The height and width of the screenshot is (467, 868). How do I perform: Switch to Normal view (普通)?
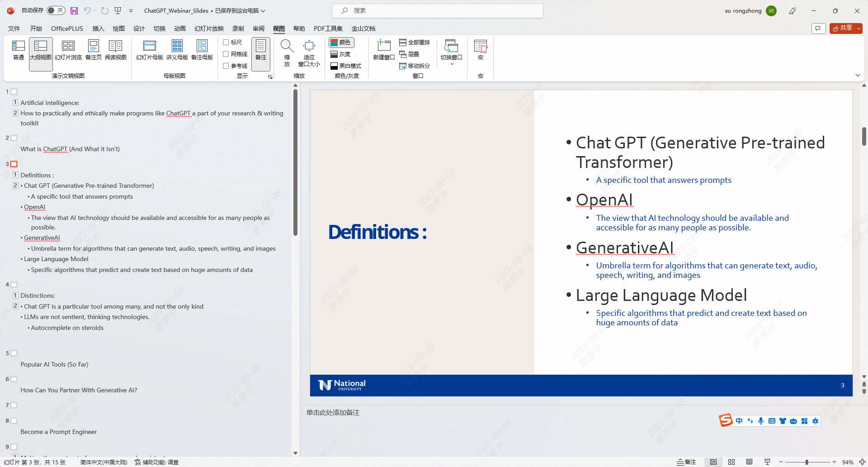(19, 50)
